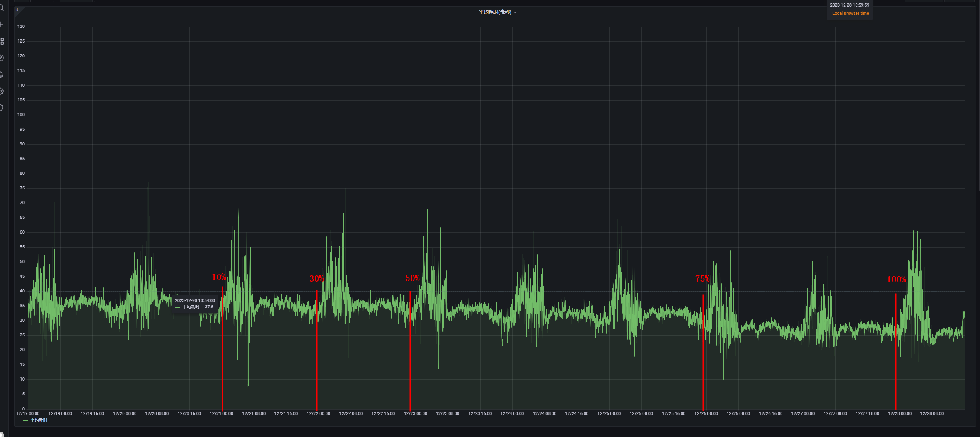Click the panel info 'i' corner icon
Screen dimensions: 980x437
(x=17, y=10)
